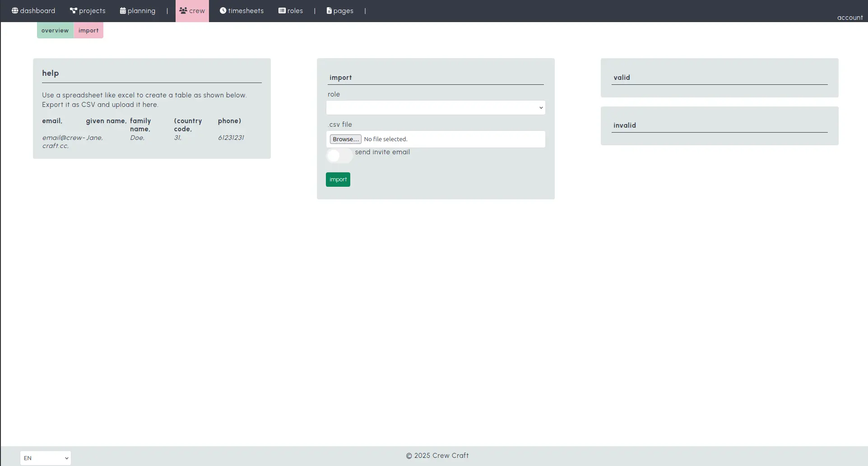Toggle send invite email for imported crew
This screenshot has width=868, height=466.
pyautogui.click(x=339, y=156)
